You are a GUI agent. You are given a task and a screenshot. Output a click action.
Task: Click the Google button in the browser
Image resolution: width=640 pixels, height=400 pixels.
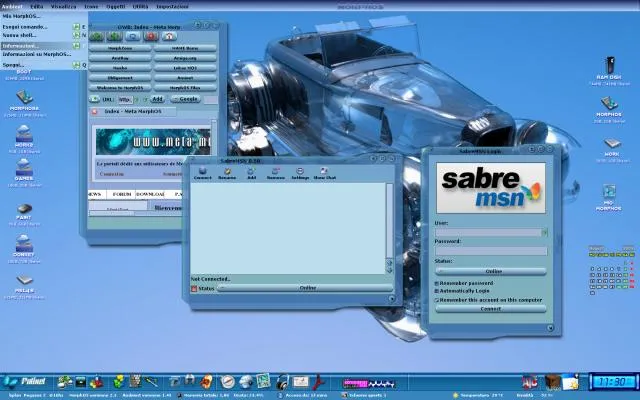(186, 100)
